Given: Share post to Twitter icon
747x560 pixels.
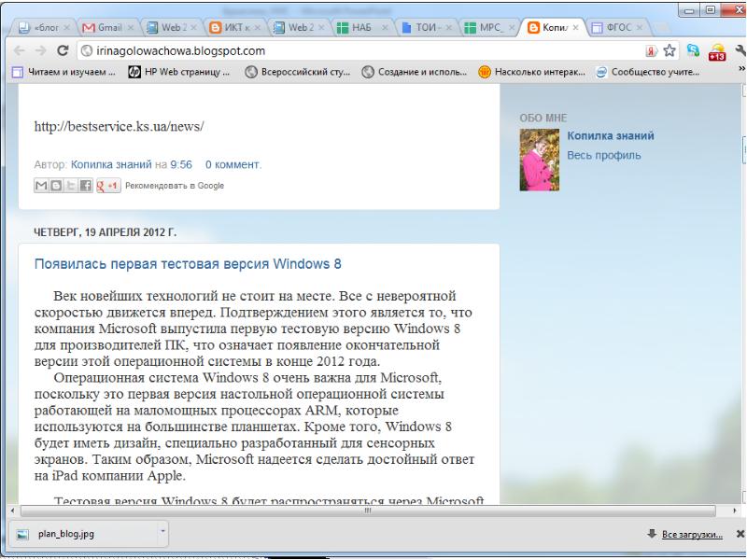Looking at the screenshot, I should [71, 185].
